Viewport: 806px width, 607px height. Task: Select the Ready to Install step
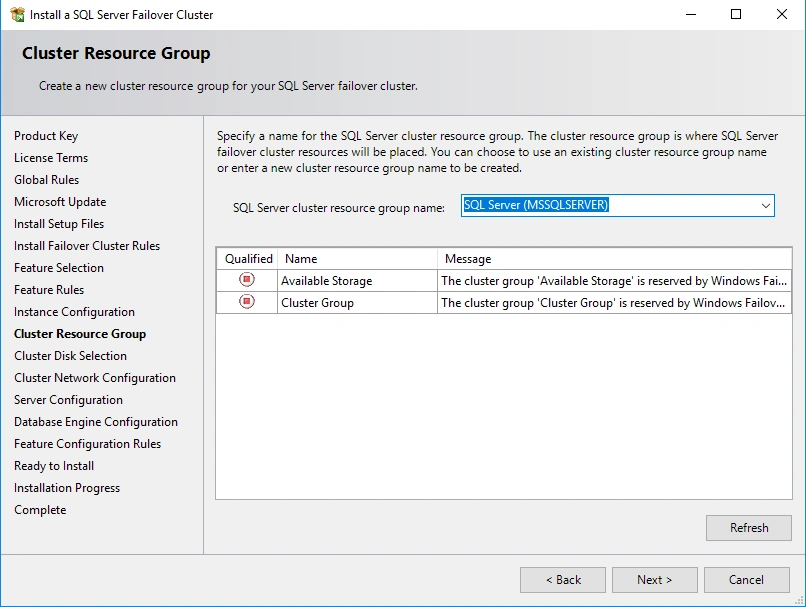pos(54,466)
